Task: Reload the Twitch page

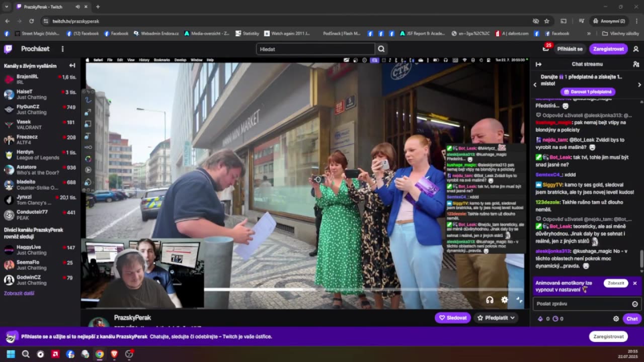Action: [x=31, y=21]
